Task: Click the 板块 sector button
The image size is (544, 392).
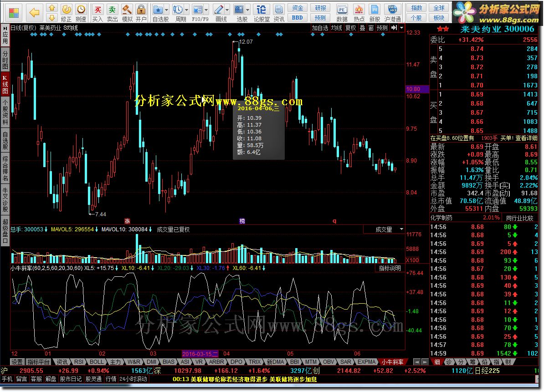Action: pos(439,18)
